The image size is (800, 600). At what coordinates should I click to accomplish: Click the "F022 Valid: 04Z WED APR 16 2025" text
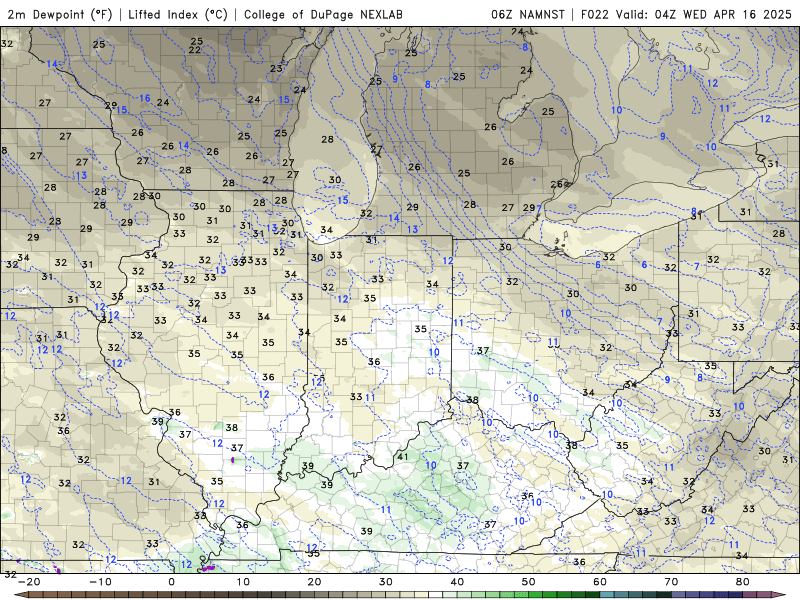tap(686, 15)
